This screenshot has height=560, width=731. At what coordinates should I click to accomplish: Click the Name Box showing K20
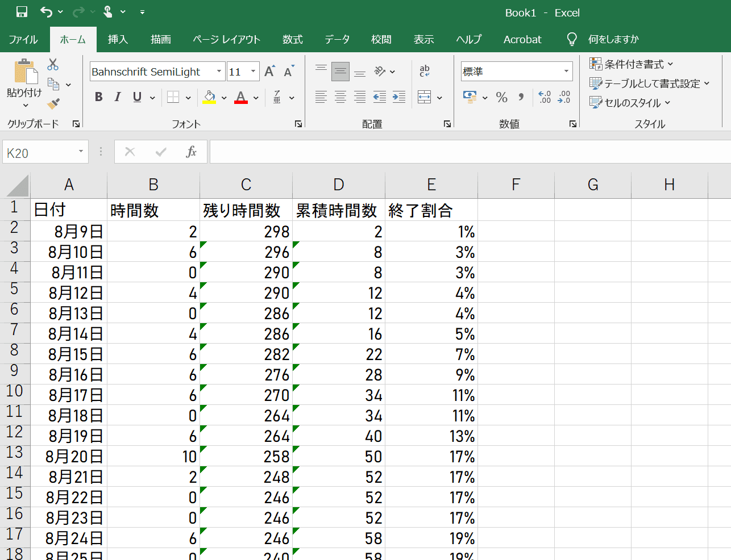coord(40,152)
